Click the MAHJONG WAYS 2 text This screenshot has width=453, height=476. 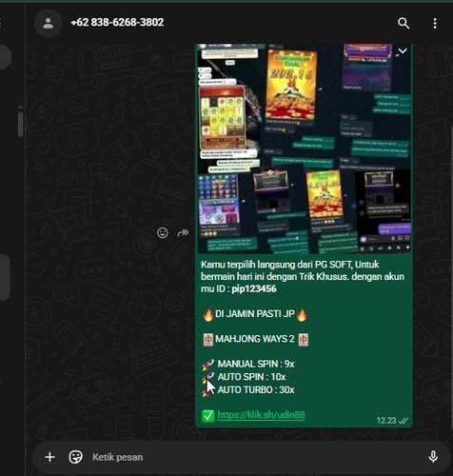[x=255, y=339]
